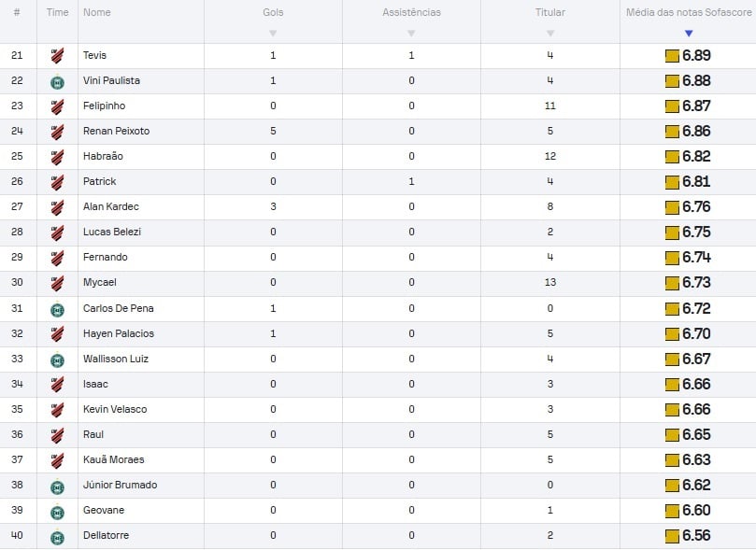Select the Nome column header

[x=97, y=12]
